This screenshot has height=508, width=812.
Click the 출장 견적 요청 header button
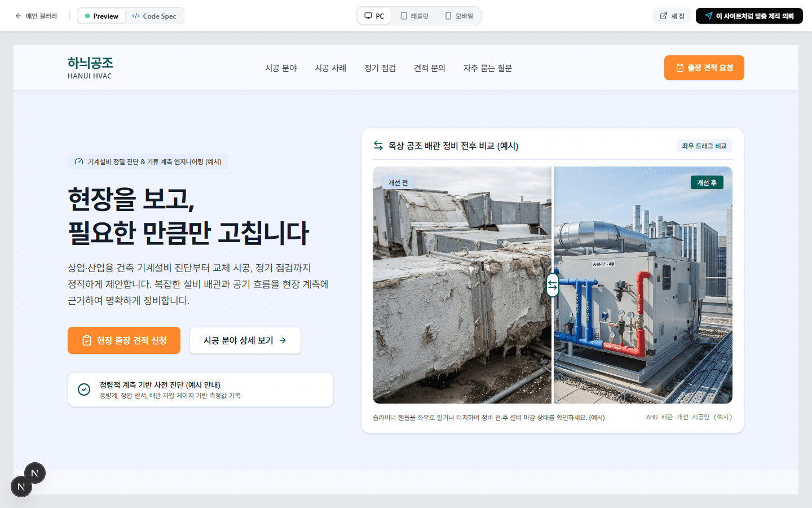pyautogui.click(x=704, y=68)
